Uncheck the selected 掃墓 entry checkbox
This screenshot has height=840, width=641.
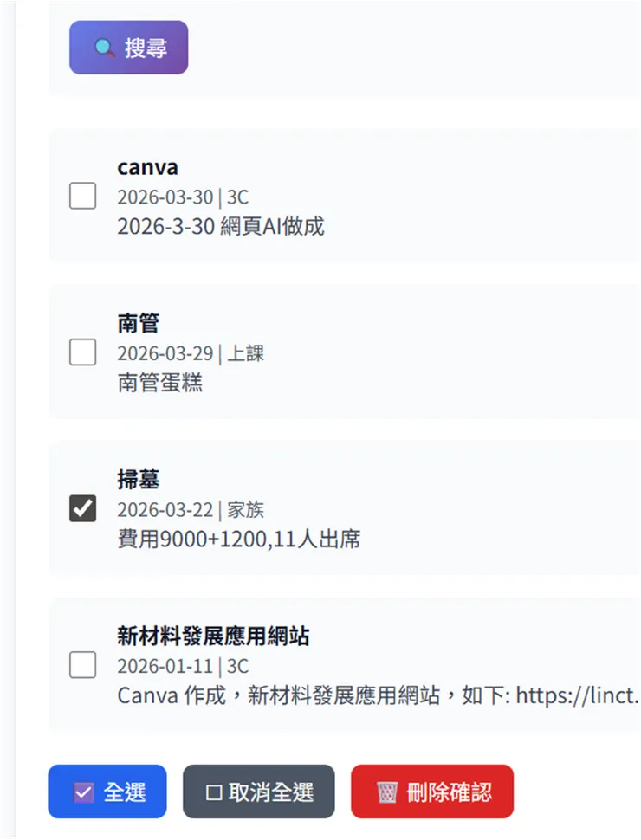pyautogui.click(x=82, y=509)
